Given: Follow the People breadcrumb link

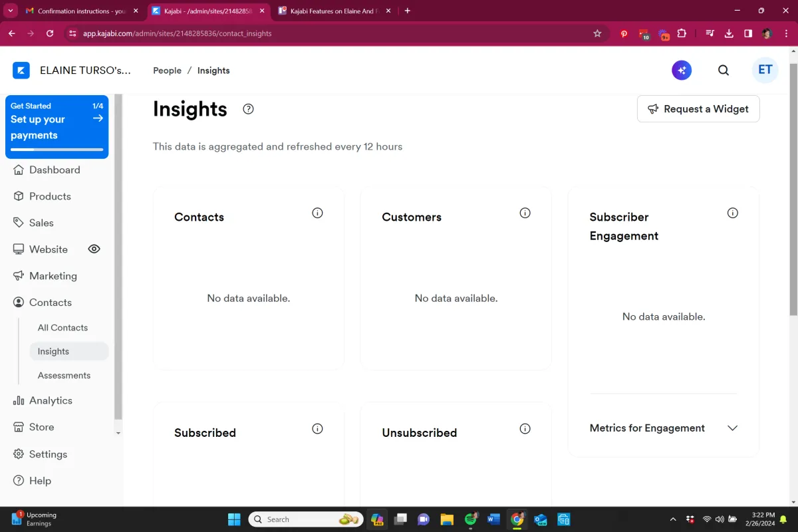Looking at the screenshot, I should coord(167,70).
